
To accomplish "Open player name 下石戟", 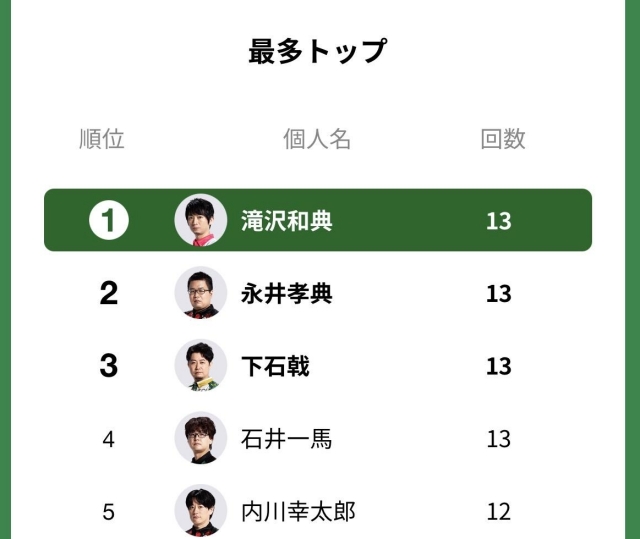I will point(275,367).
